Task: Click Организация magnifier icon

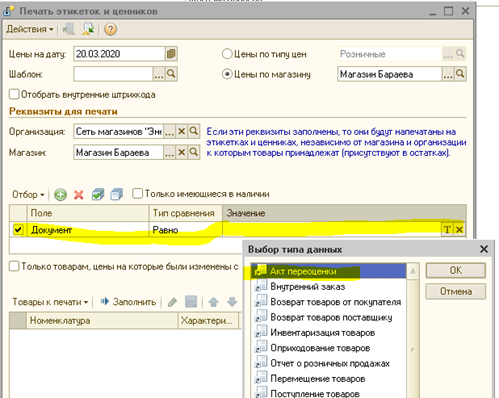Action: click(194, 132)
